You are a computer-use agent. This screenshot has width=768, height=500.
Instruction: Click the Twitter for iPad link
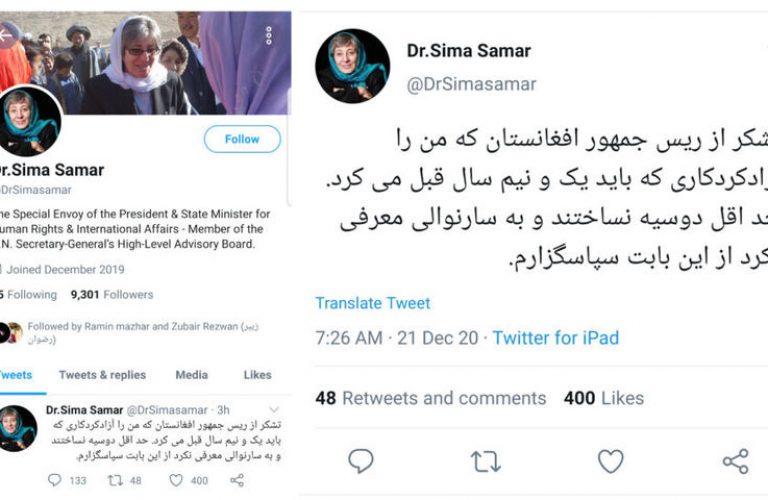click(x=555, y=338)
